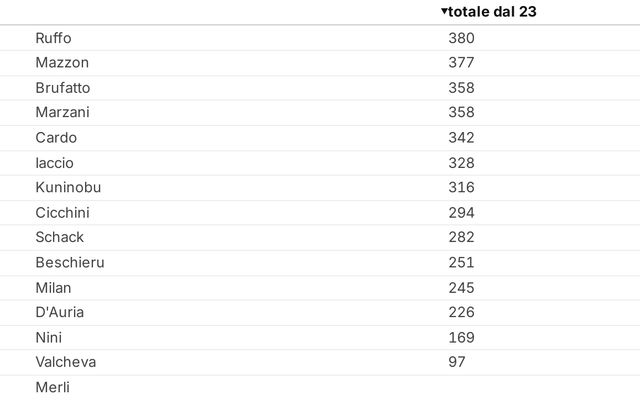The width and height of the screenshot is (640, 400).
Task: Select the Iaccio row name
Action: 55,163
